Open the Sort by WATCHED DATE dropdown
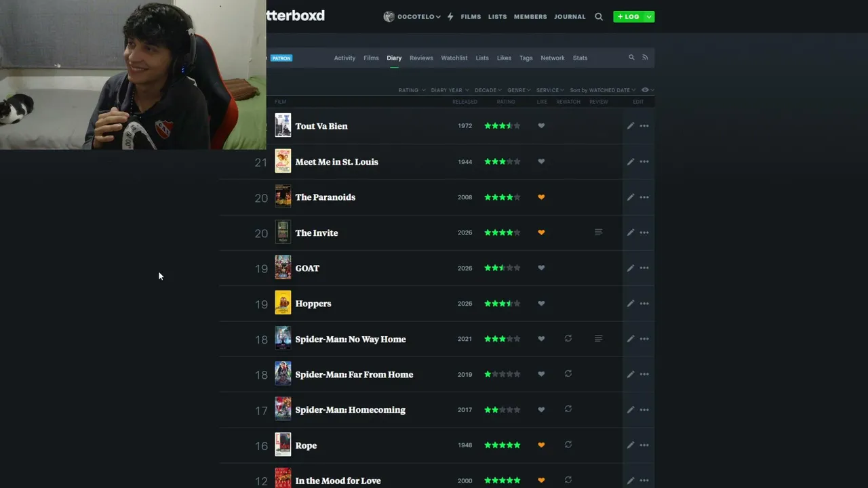The width and height of the screenshot is (868, 488). [603, 90]
